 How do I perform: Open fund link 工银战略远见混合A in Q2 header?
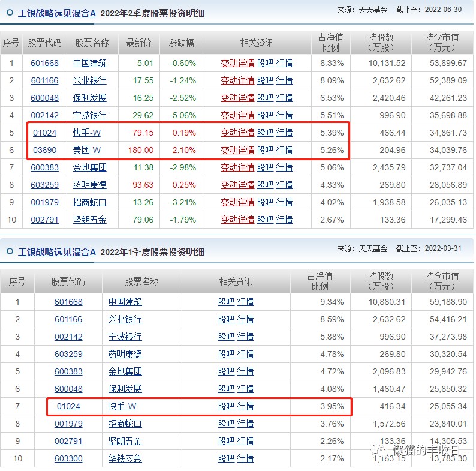[57, 13]
